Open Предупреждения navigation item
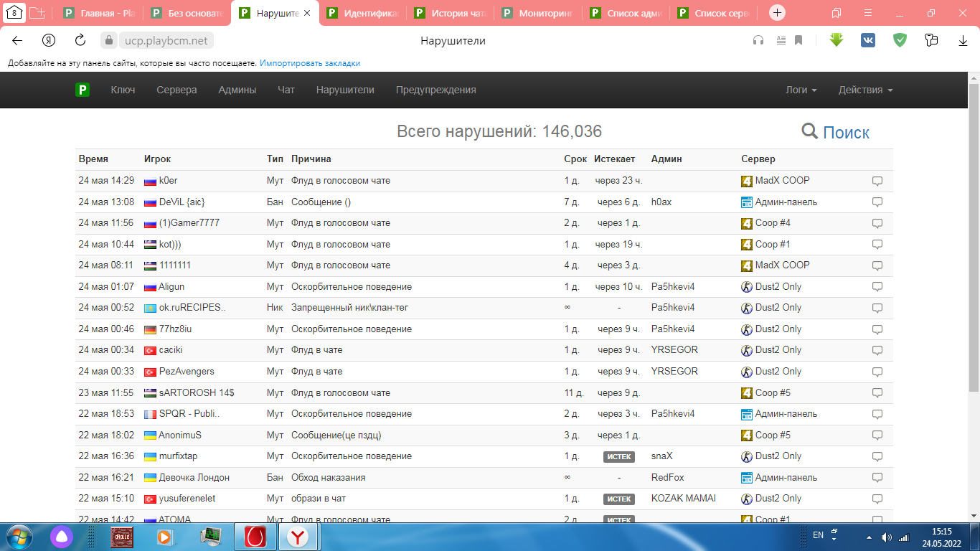 click(x=436, y=90)
